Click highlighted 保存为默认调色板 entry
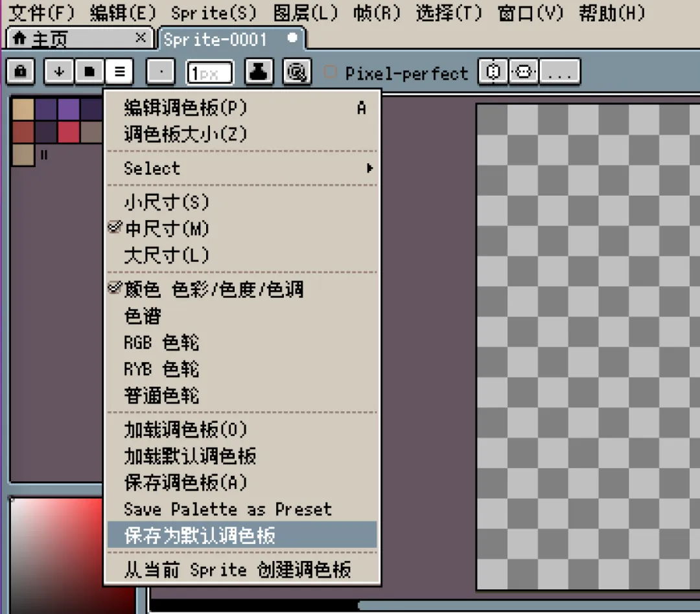Viewport: 700px width, 614px height. click(x=242, y=535)
